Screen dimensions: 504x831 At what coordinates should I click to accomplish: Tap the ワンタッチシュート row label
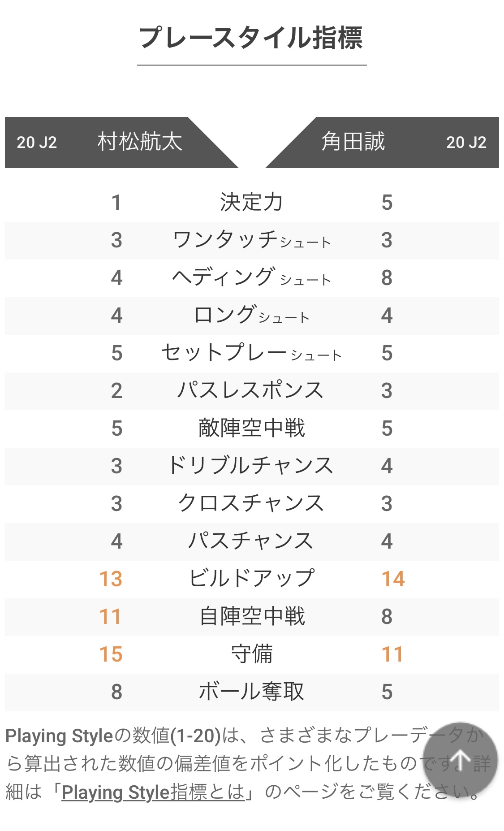(251, 240)
